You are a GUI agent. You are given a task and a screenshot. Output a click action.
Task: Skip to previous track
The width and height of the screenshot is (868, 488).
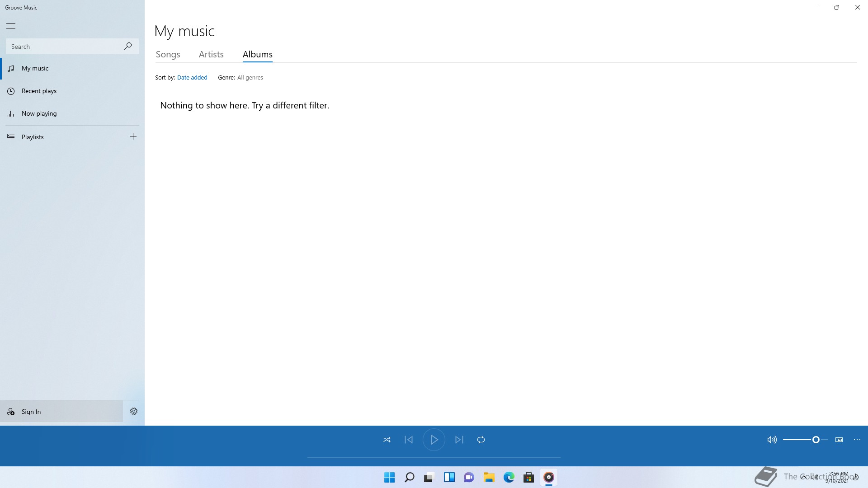409,440
